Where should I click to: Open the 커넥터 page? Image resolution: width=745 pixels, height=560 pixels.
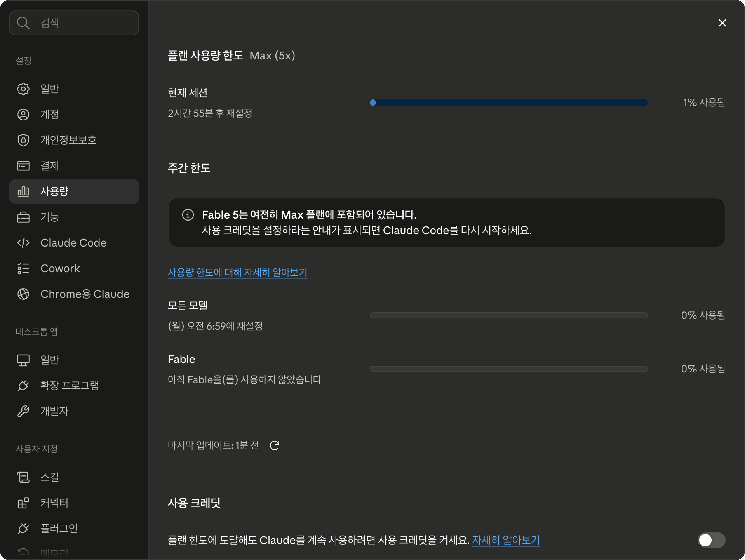(74, 503)
